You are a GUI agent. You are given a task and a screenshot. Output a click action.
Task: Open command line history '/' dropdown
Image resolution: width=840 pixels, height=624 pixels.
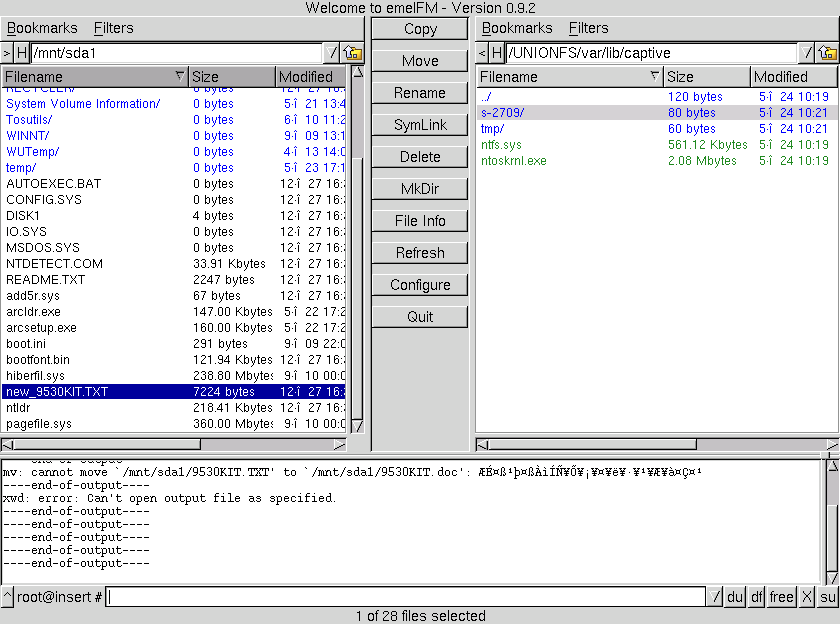pyautogui.click(x=716, y=597)
